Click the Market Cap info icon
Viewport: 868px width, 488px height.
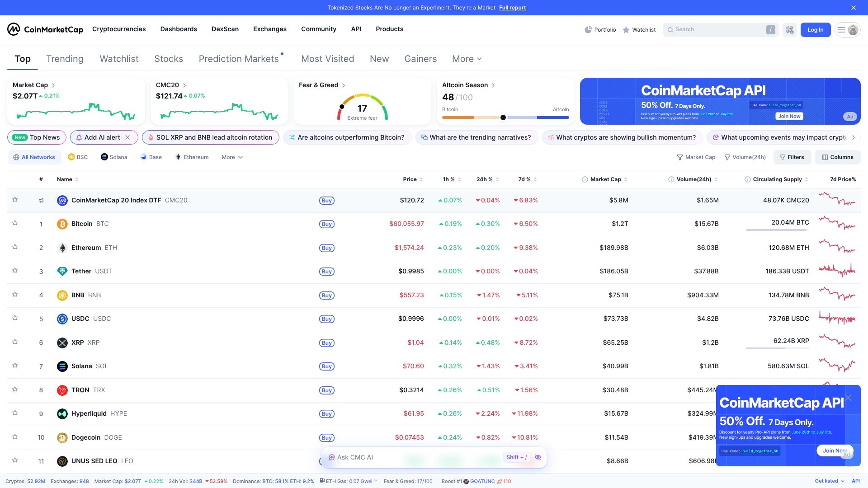click(x=585, y=179)
